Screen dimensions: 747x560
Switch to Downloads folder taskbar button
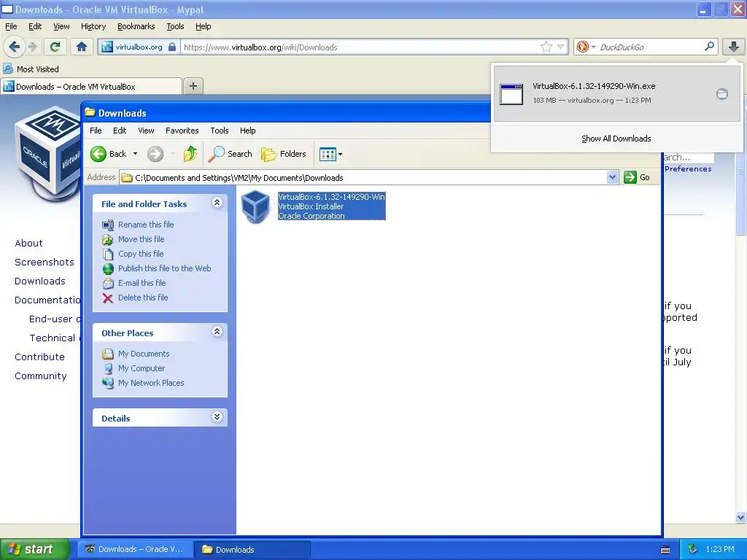tap(252, 550)
